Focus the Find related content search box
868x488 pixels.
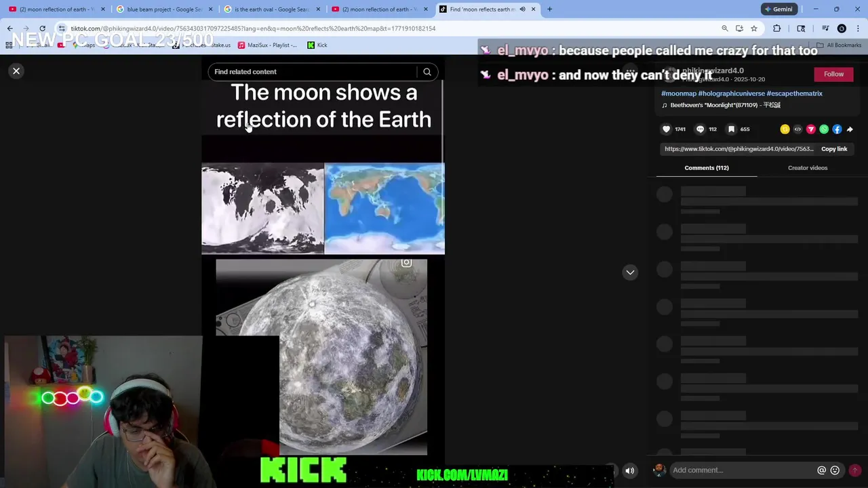point(314,72)
